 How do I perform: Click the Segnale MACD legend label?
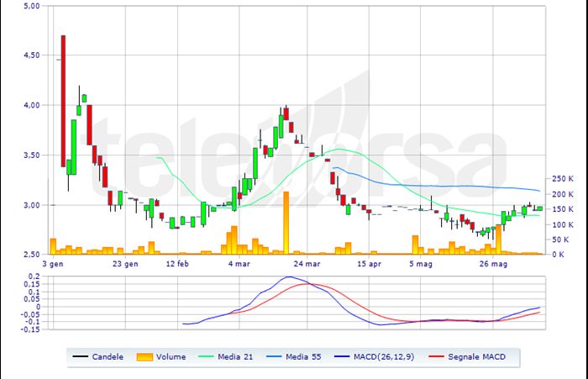[x=476, y=357]
